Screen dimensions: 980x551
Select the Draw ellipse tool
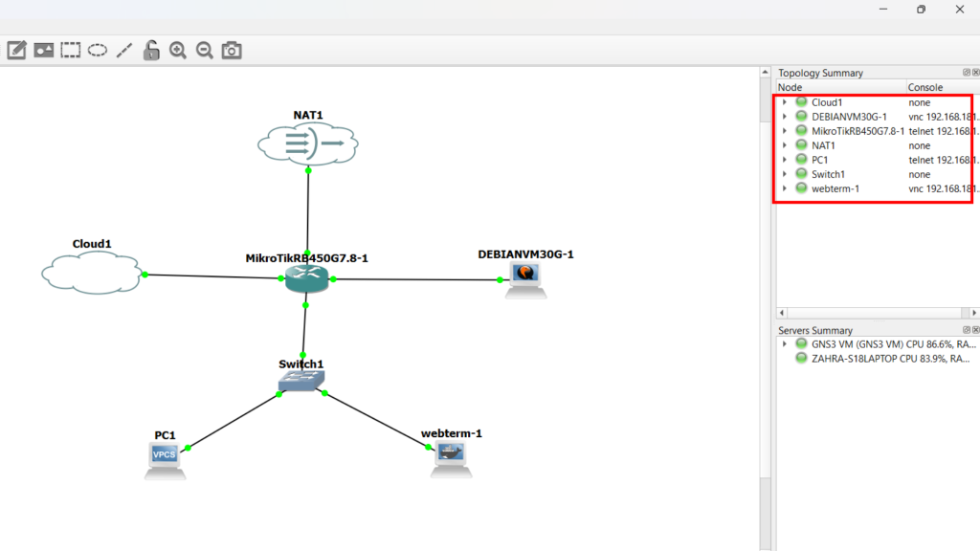[97, 51]
